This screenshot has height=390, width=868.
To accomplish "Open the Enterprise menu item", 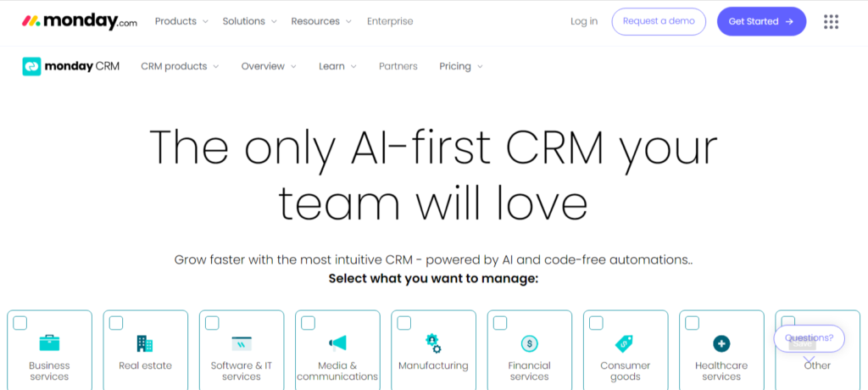I will tap(390, 21).
